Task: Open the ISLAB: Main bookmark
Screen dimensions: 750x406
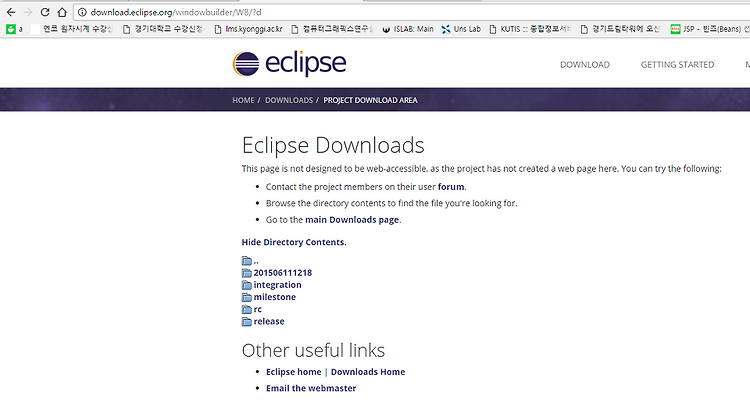Action: [x=408, y=29]
